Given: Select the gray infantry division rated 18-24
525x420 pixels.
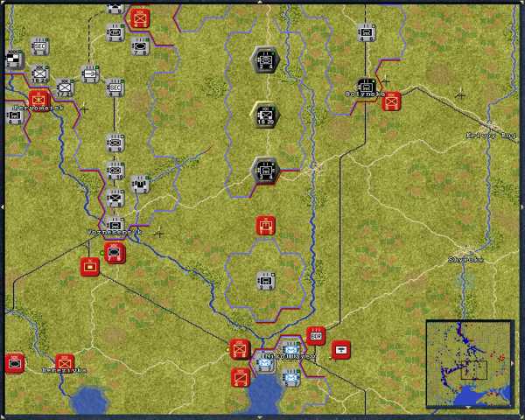Looking at the screenshot, I should [x=40, y=74].
